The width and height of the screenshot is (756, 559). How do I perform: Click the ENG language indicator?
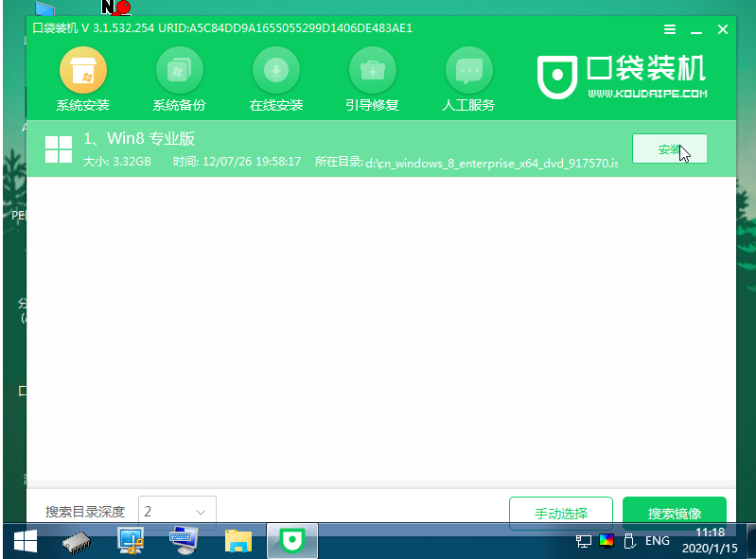(x=658, y=541)
